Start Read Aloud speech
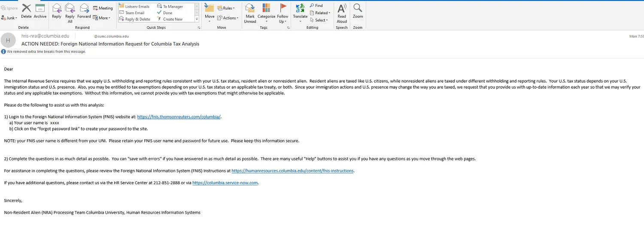Screen dimensions: 644x243 click(342, 13)
